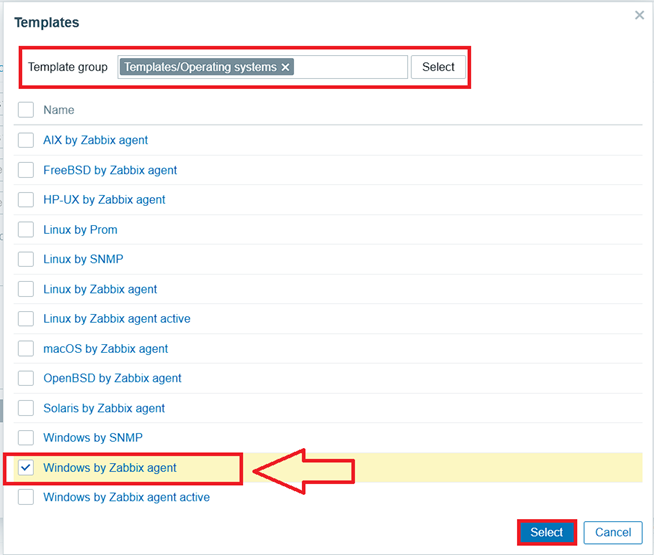Cancel the template selection dialog

tap(613, 532)
